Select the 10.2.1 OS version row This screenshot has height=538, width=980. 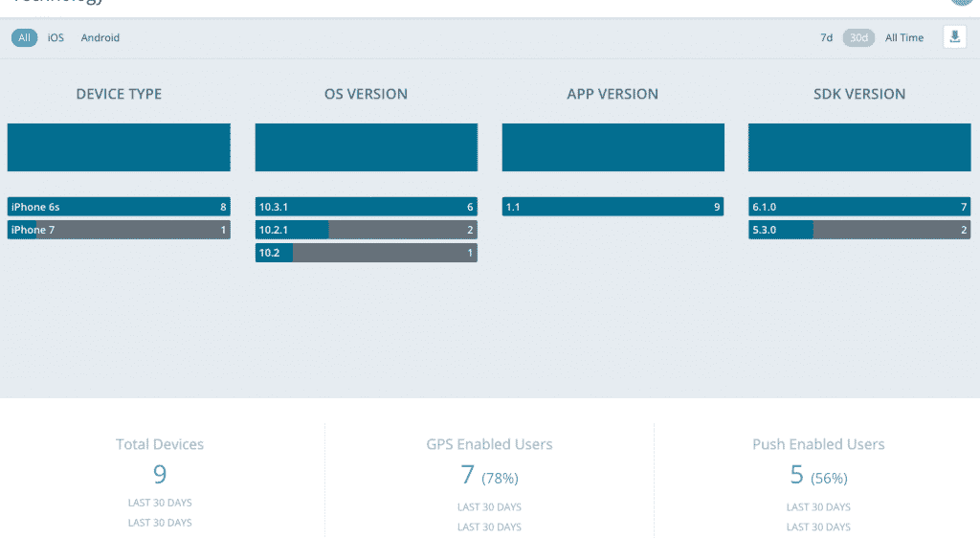(366, 230)
